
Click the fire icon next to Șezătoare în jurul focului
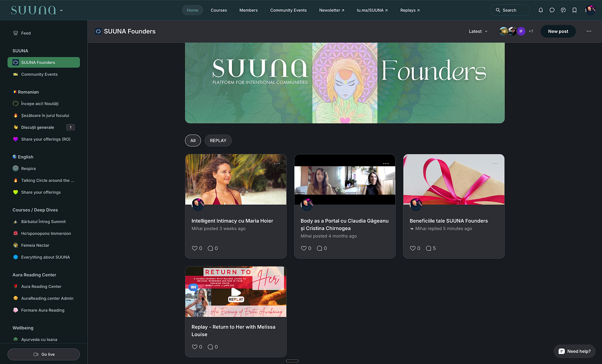click(x=16, y=116)
